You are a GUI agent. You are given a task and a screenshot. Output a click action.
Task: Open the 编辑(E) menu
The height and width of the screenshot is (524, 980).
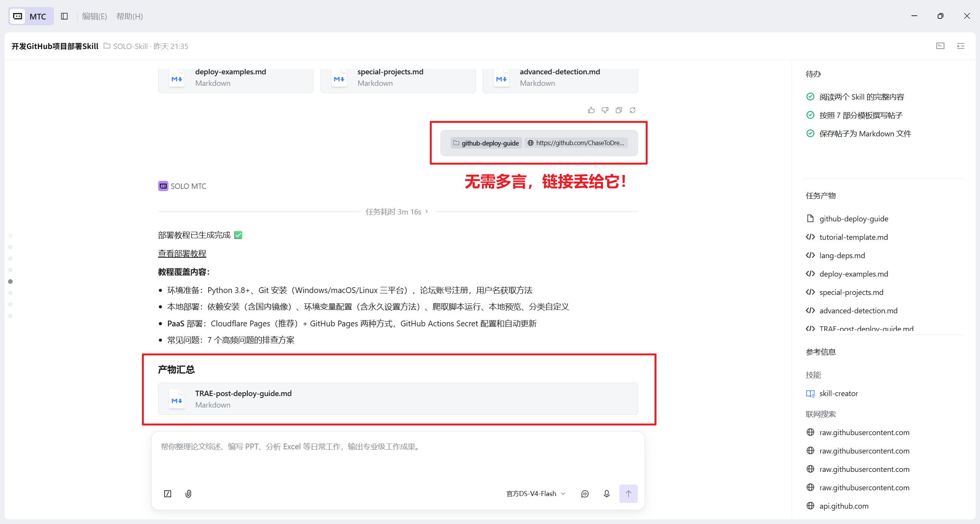pos(94,16)
